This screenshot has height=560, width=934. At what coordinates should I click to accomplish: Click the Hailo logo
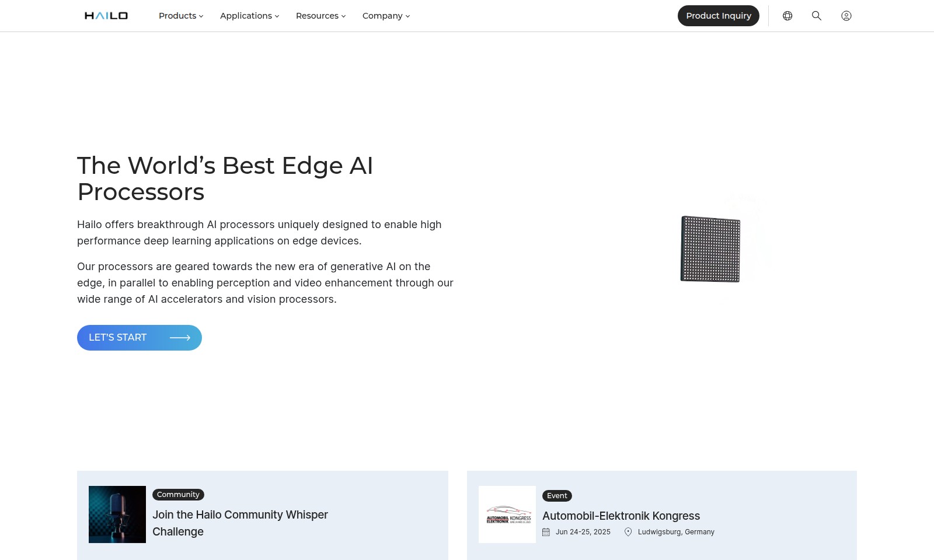(x=106, y=16)
